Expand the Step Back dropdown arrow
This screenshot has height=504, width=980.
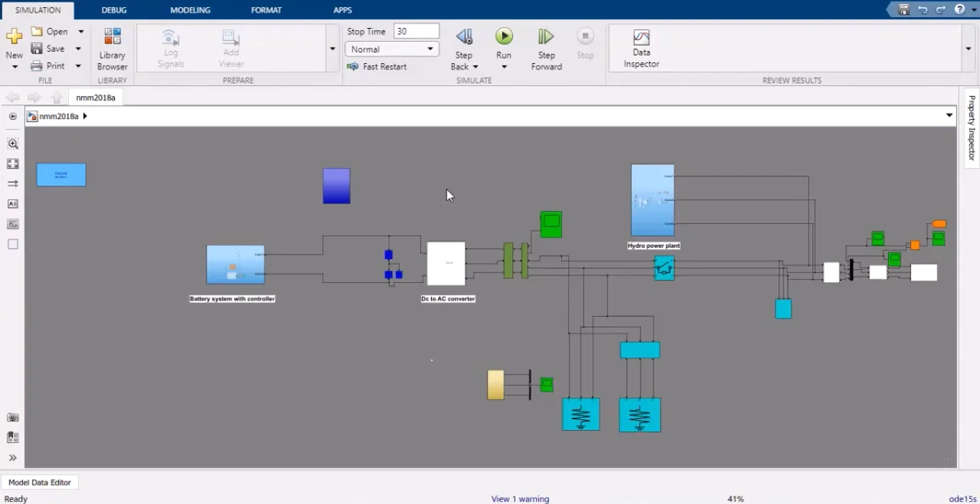(475, 67)
